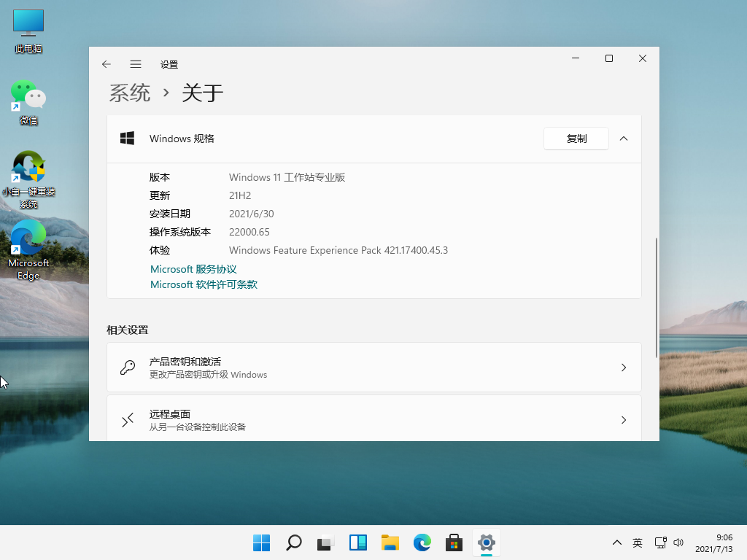Go back using the Settings back arrow
Image resolution: width=747 pixels, height=560 pixels.
click(x=107, y=64)
